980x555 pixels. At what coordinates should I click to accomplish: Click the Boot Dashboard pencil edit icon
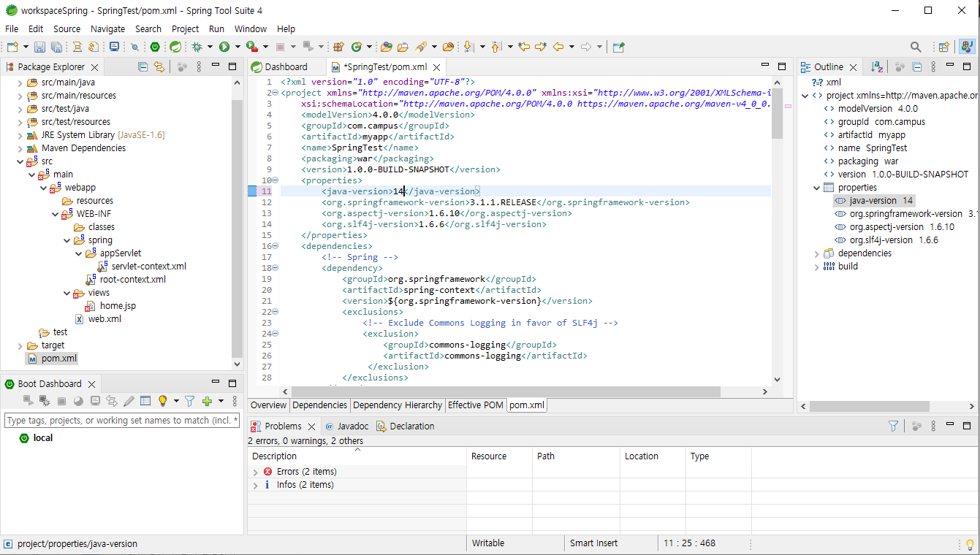pos(129,401)
